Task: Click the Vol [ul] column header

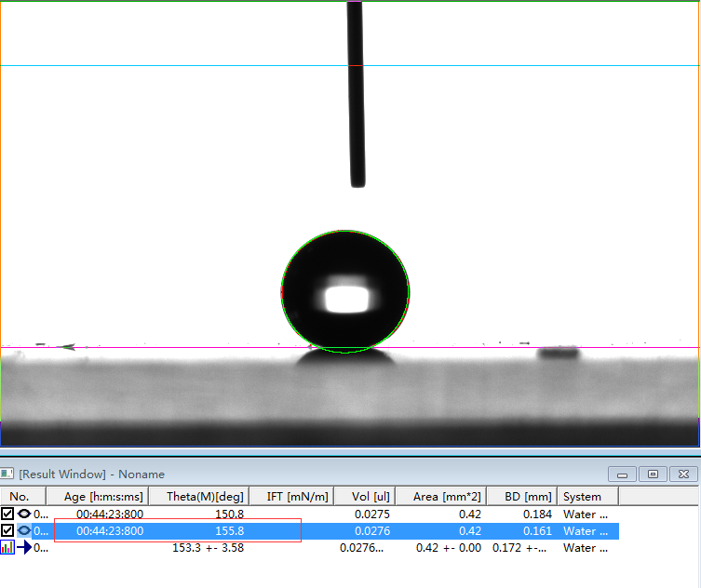Action: [x=361, y=497]
